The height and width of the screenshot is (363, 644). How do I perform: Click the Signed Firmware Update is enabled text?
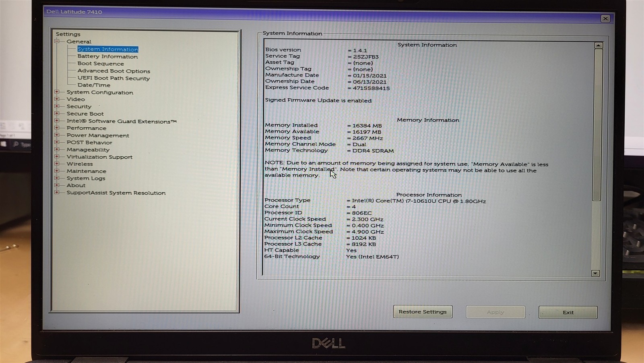318,100
